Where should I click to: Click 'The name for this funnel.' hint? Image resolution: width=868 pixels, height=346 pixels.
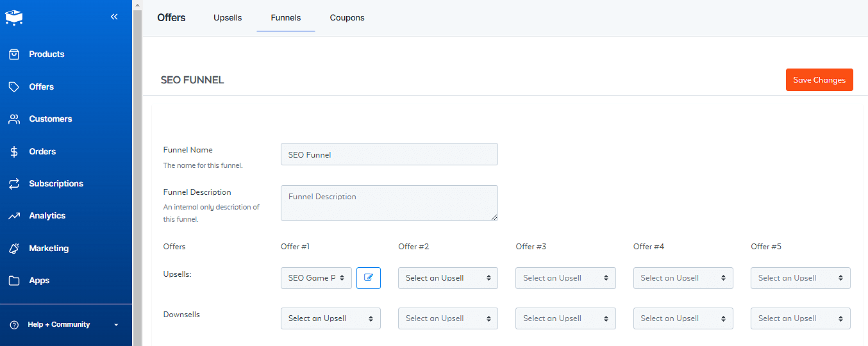pyautogui.click(x=203, y=165)
